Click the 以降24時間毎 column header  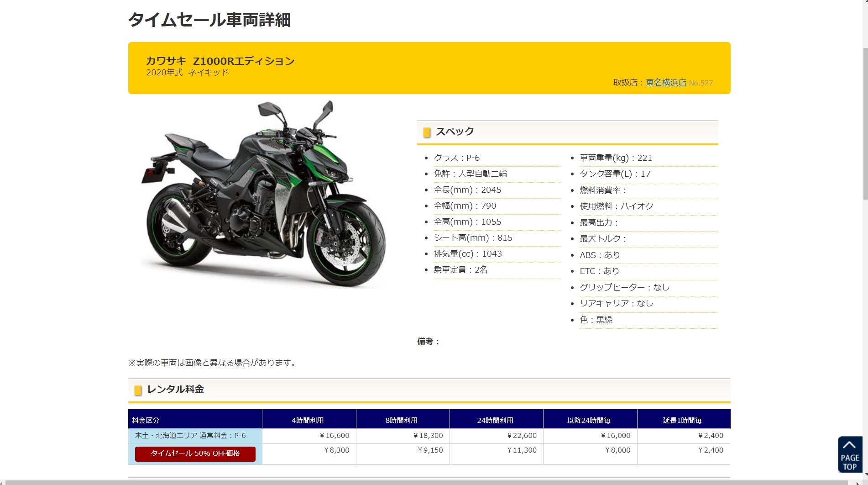[590, 419]
